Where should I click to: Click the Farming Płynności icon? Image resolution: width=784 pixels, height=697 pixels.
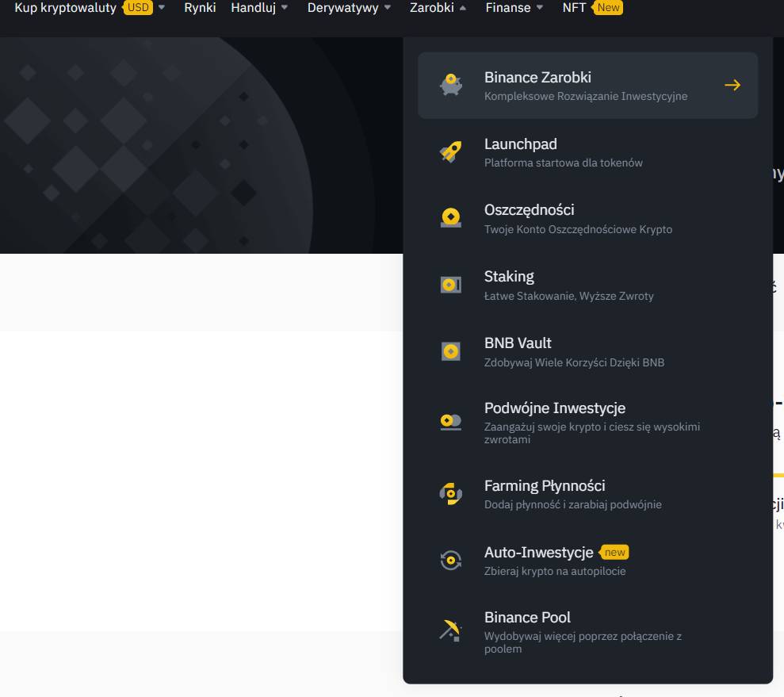(x=451, y=494)
